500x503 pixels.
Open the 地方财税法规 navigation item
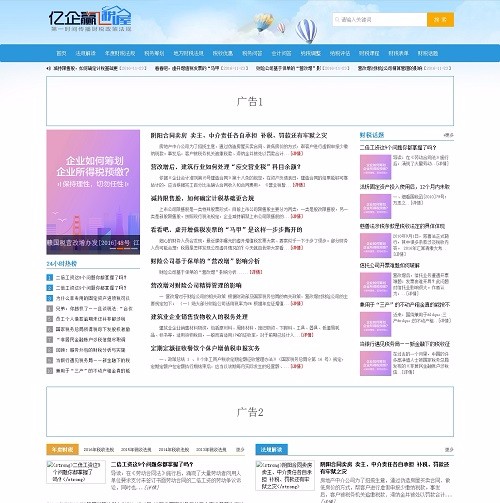(188, 53)
